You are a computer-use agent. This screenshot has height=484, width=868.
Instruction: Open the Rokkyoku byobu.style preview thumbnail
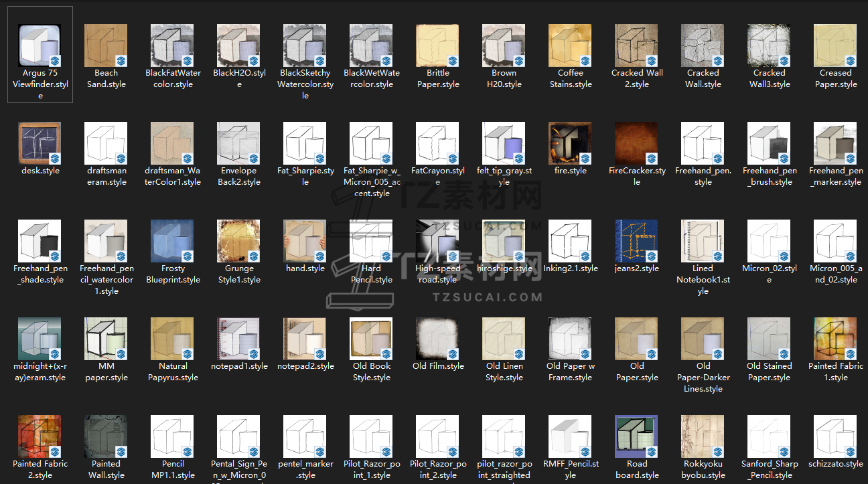point(703,436)
